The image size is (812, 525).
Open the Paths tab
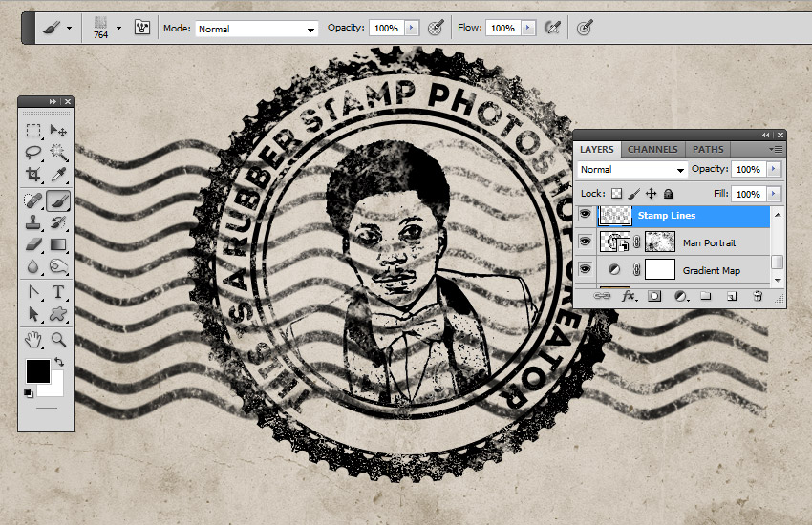(708, 149)
